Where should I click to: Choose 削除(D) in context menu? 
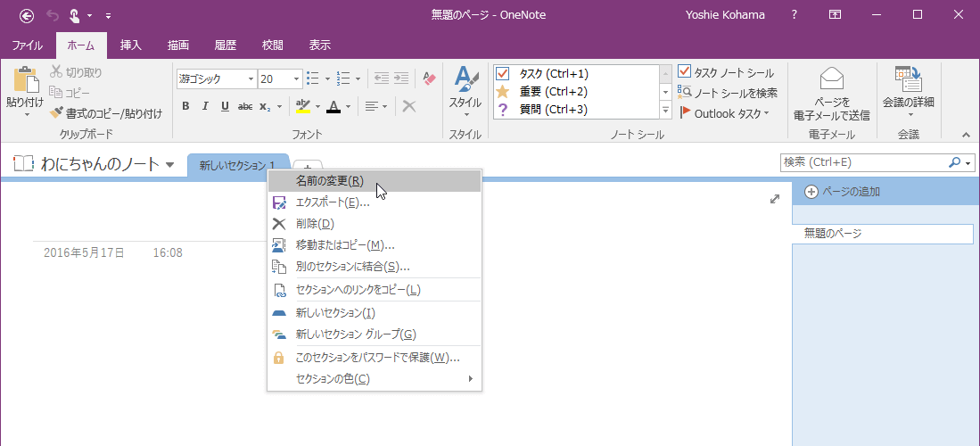coord(375,223)
